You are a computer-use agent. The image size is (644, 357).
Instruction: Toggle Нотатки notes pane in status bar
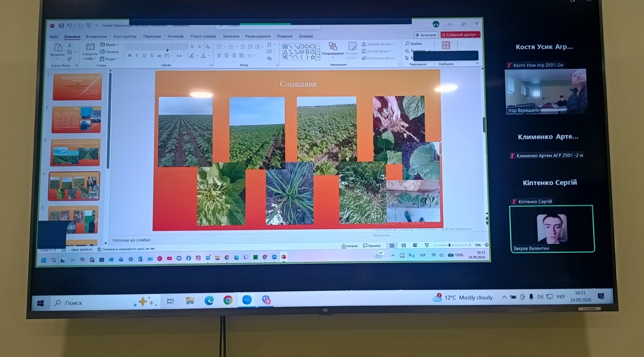[350, 246]
